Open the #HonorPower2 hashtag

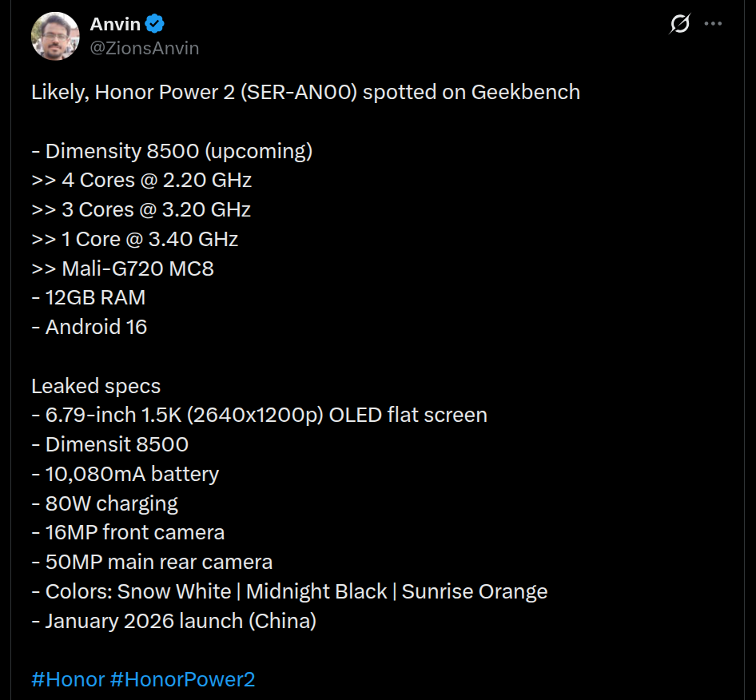click(182, 679)
